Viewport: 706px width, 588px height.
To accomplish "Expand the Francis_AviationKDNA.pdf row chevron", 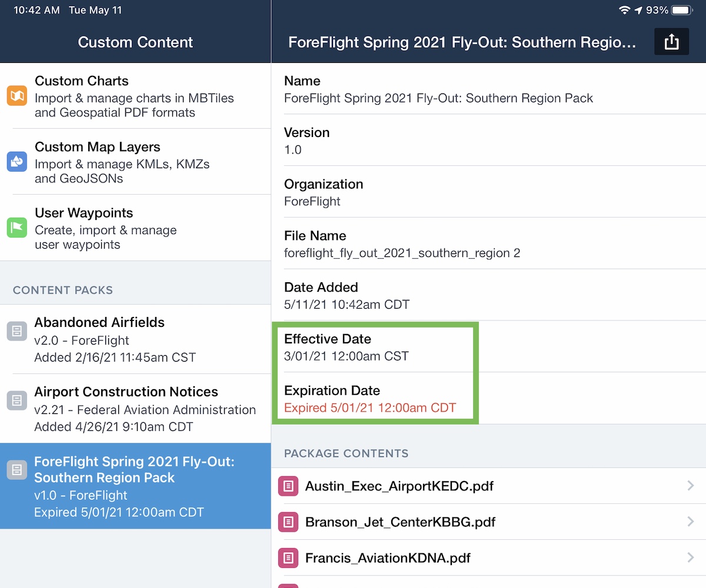I will point(691,557).
